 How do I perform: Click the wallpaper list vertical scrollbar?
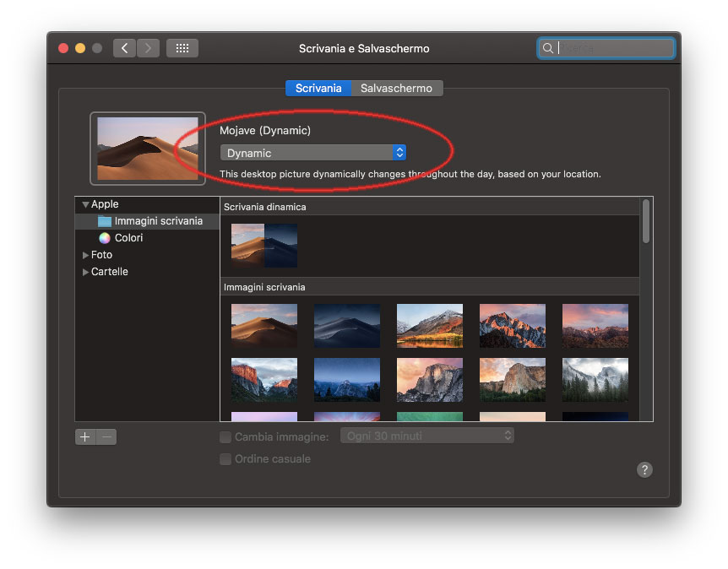pyautogui.click(x=646, y=221)
